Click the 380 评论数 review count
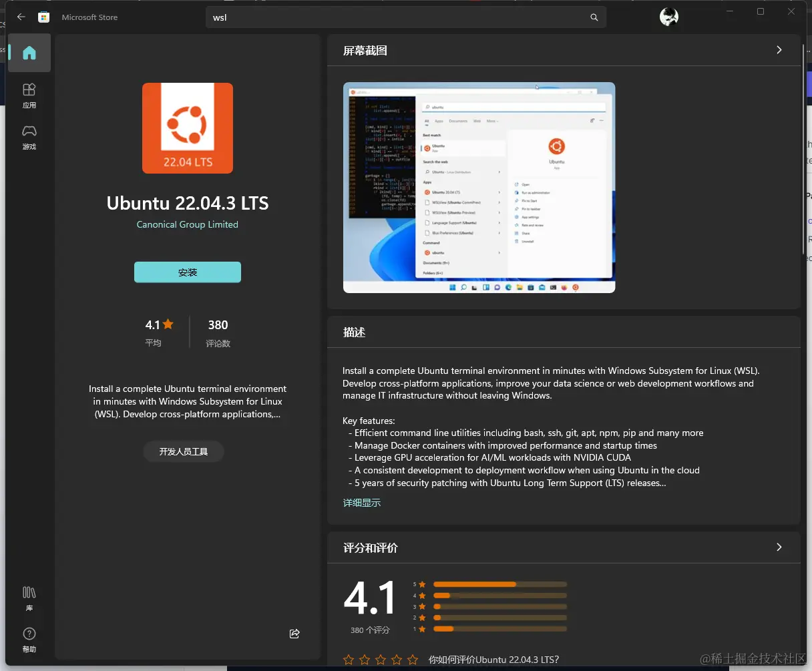812x671 pixels. 218,332
